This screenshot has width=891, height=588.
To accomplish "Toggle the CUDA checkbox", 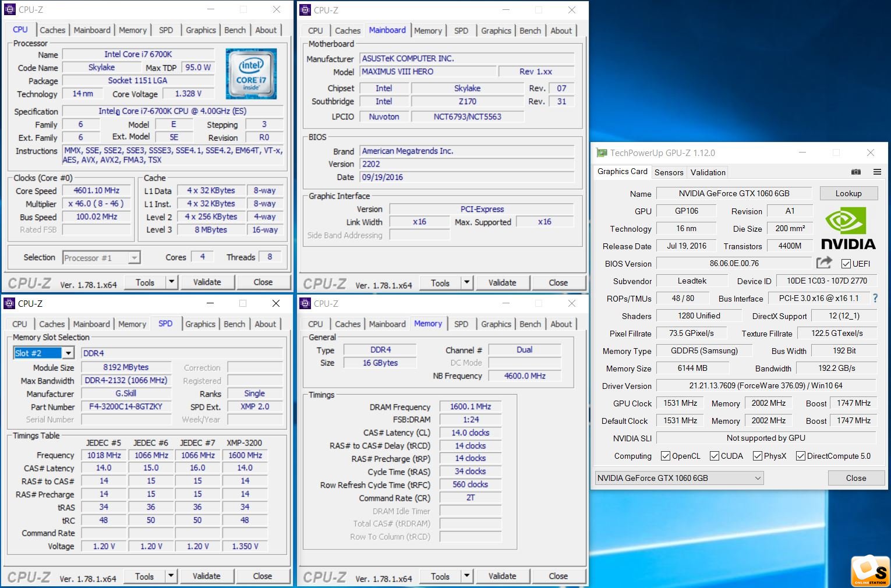I will [715, 456].
